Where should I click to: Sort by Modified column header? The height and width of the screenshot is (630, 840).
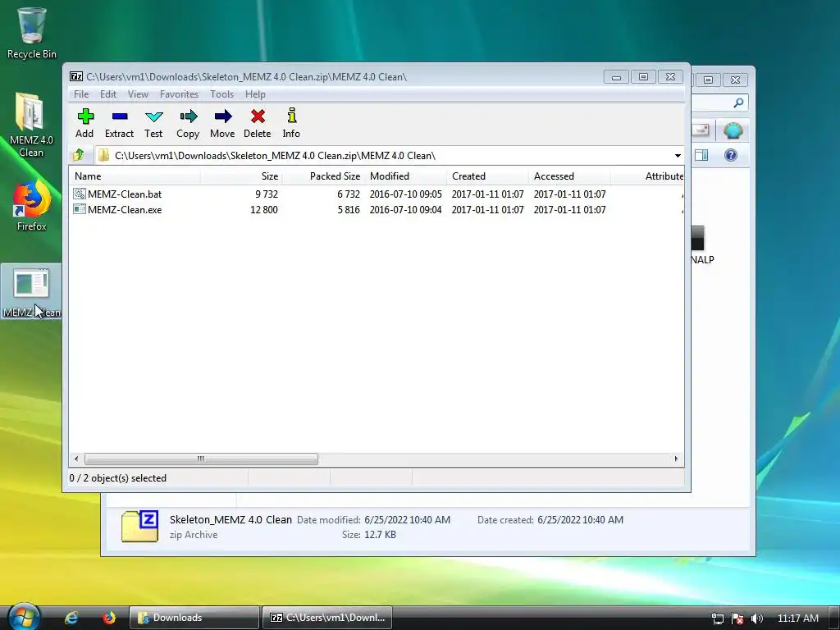pos(405,176)
